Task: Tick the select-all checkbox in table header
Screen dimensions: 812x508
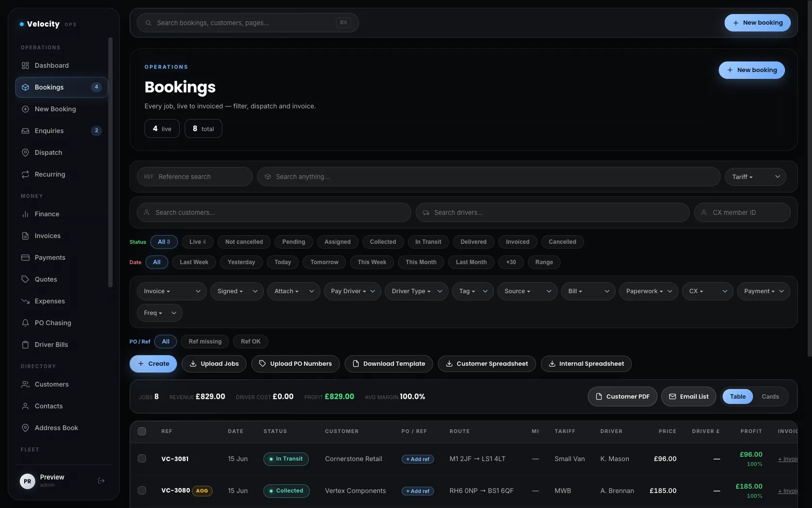Action: [142, 431]
